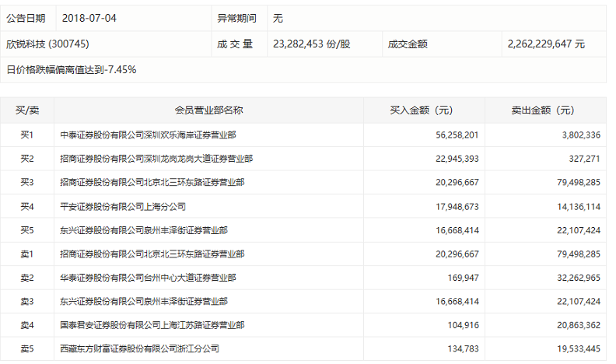Open 平安证券股份有限公司上海分公司 entry
Image resolution: width=616 pixels, height=364 pixels.
coord(123,206)
